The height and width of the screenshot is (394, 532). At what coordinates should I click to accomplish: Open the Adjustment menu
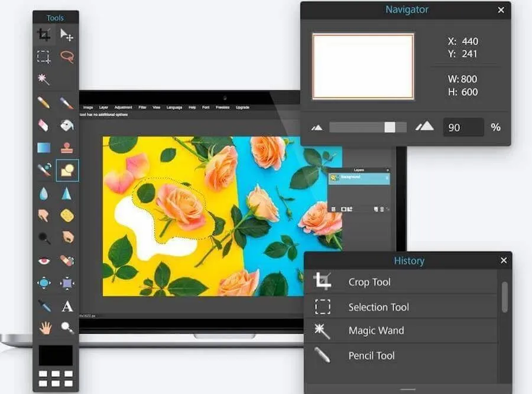(124, 108)
